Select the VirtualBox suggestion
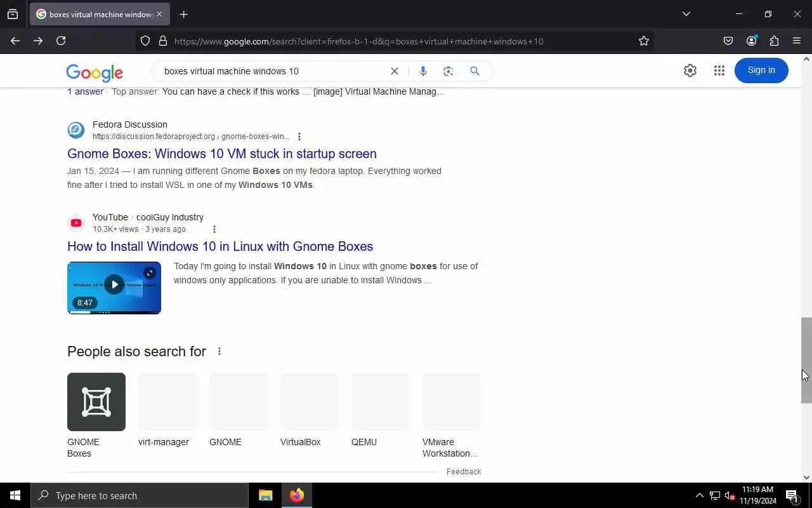The width and height of the screenshot is (812, 508). (x=310, y=410)
